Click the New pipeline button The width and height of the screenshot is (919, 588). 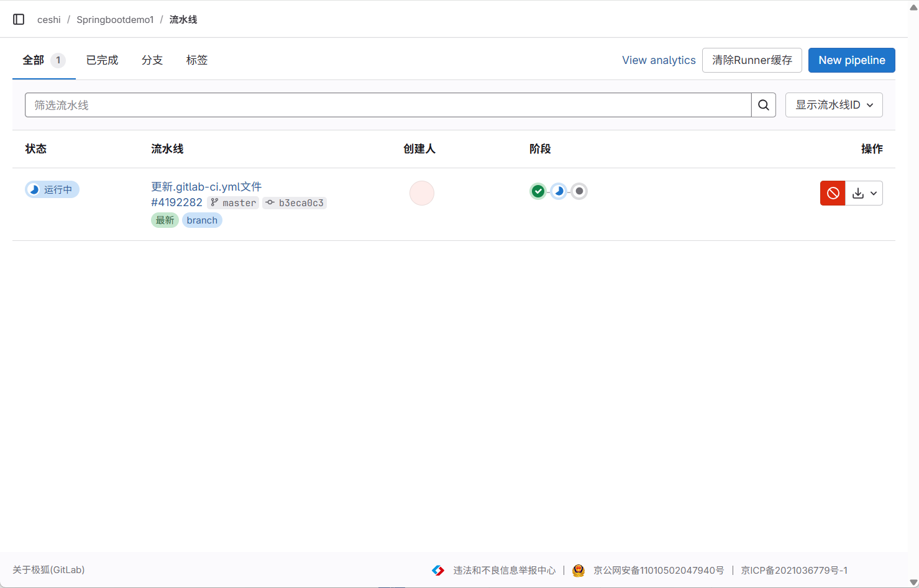851,60
